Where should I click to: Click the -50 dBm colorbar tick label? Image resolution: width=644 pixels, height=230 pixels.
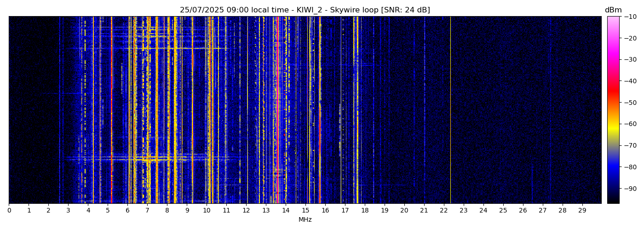[630, 103]
